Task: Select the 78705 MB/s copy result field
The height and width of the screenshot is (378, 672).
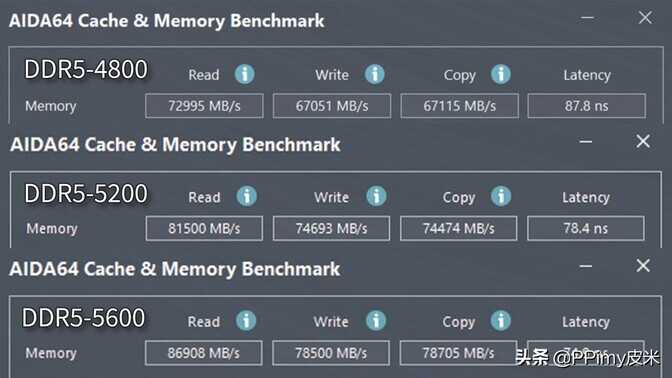Action: pyautogui.click(x=458, y=353)
